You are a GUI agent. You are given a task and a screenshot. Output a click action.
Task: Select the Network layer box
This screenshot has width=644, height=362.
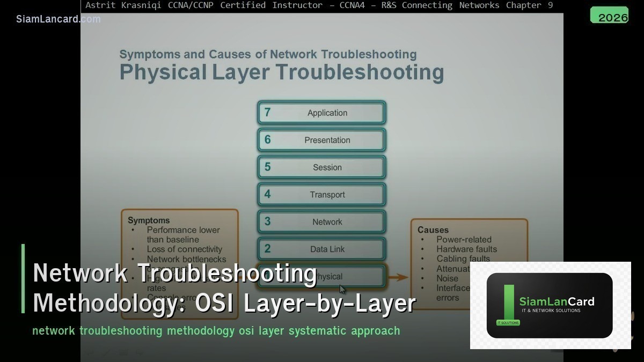click(321, 221)
